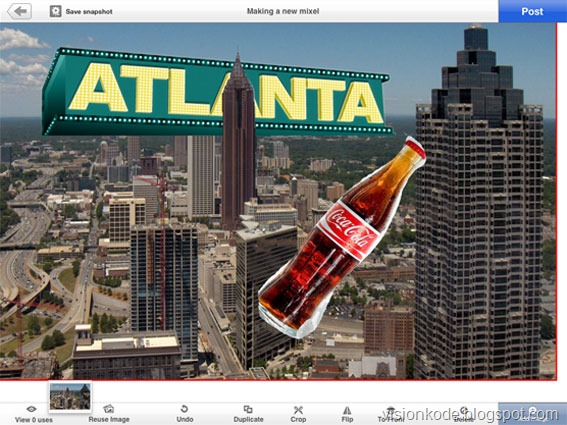Viewport: 567px width, 425px height.
Task: Go back using the arrow button
Action: (x=20, y=11)
